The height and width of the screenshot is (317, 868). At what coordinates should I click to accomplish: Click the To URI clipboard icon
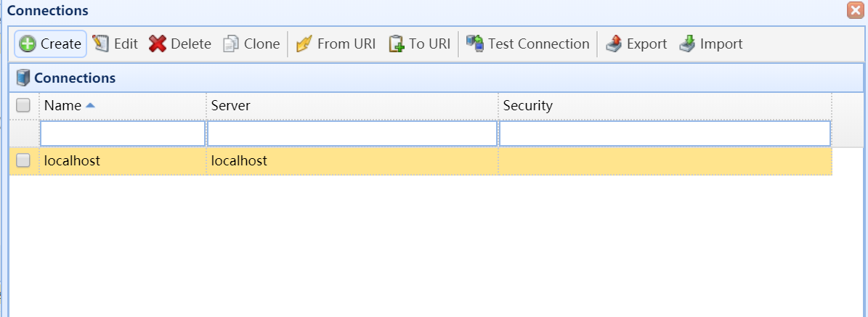[x=397, y=44]
